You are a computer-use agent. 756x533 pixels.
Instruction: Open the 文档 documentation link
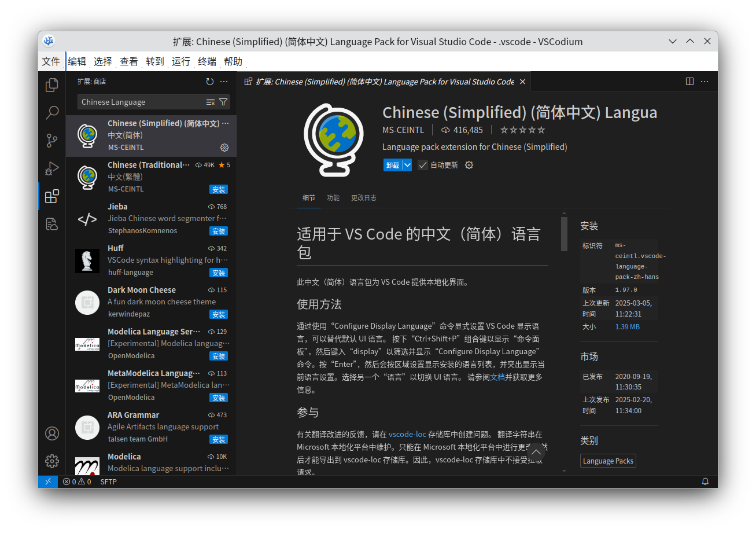pos(497,377)
